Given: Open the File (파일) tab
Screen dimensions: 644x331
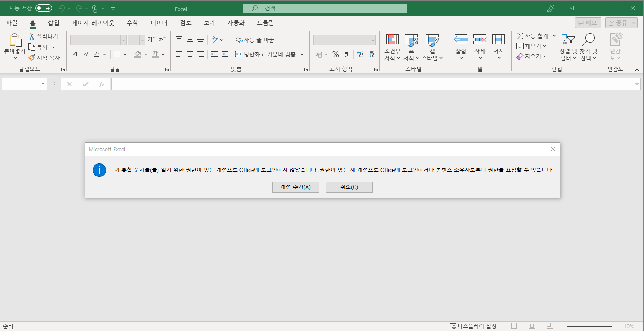Looking at the screenshot, I should (x=12, y=22).
